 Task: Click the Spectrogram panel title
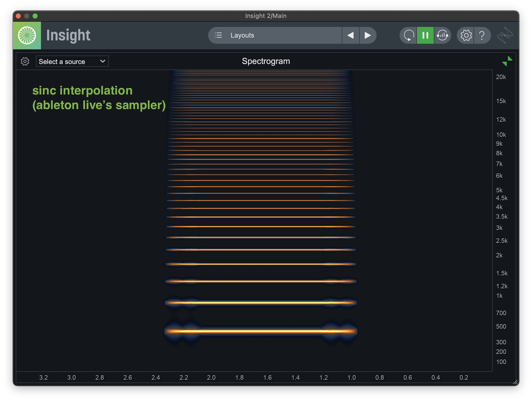coord(266,61)
